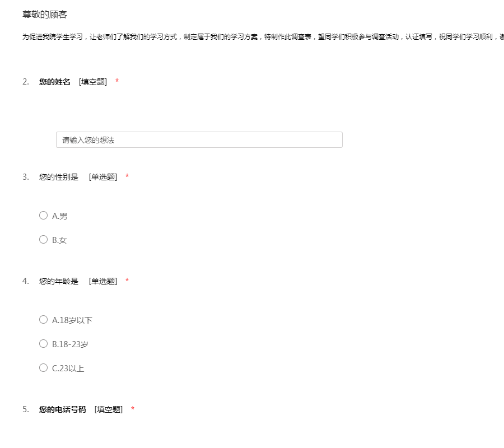Click the [单选题] tag beside 您的年龄是

[x=103, y=281]
